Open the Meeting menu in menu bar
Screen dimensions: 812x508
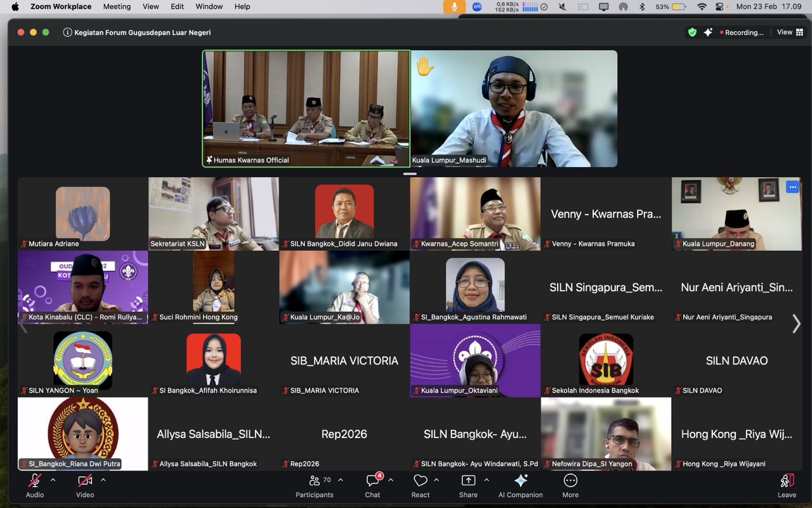point(117,6)
